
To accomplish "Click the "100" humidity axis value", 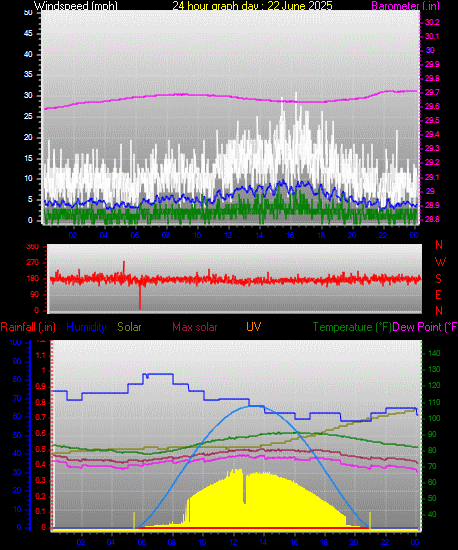I will pos(15,343).
